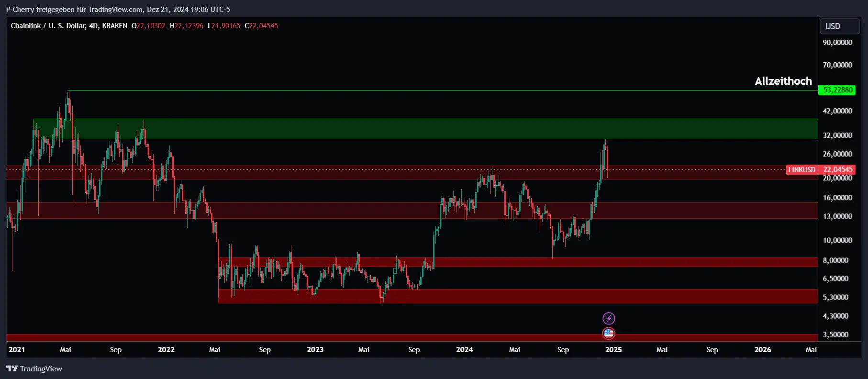Open the USD currency selector
This screenshot has height=379, width=868.
click(x=840, y=26)
